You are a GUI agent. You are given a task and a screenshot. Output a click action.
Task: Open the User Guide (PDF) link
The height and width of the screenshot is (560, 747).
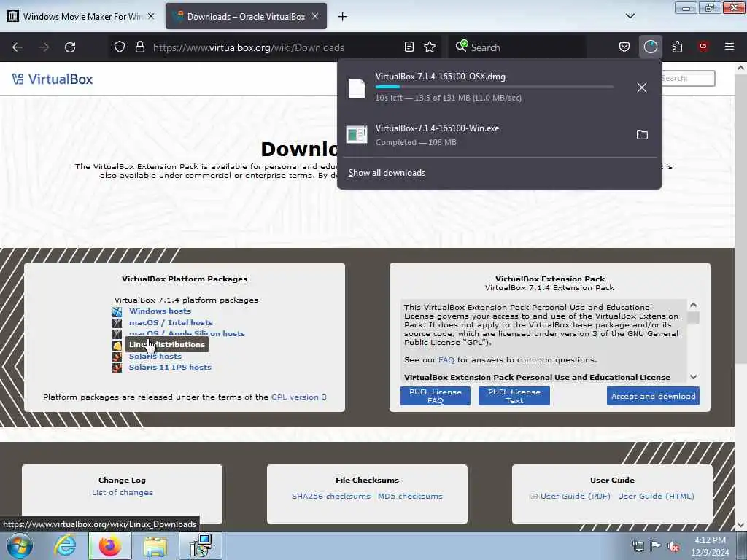(x=575, y=496)
